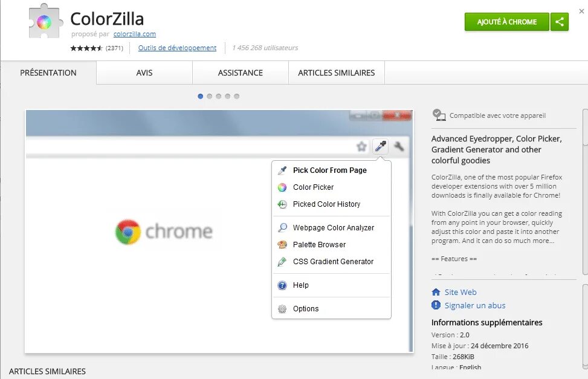Click the star rating (2371)
588x379 pixels.
click(97, 48)
